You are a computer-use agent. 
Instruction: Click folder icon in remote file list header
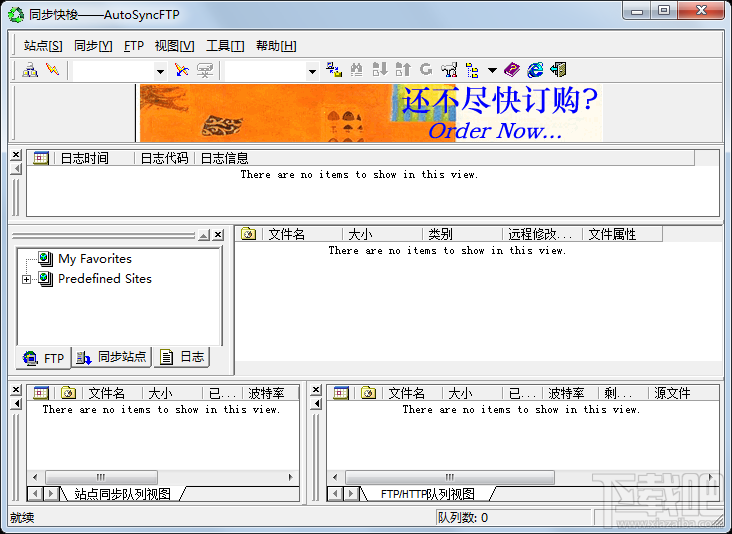click(x=248, y=234)
